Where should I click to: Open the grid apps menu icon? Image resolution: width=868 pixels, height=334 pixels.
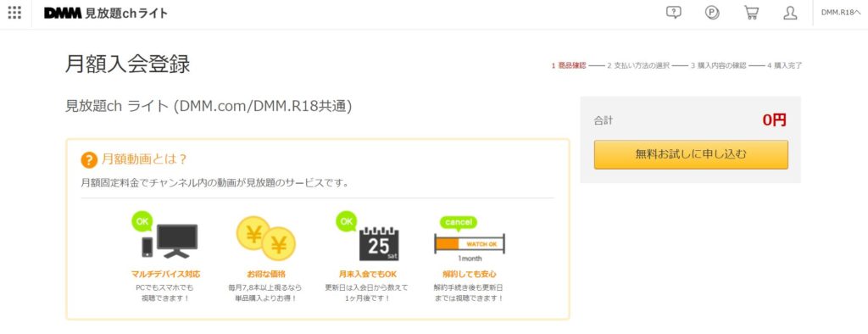pyautogui.click(x=15, y=14)
